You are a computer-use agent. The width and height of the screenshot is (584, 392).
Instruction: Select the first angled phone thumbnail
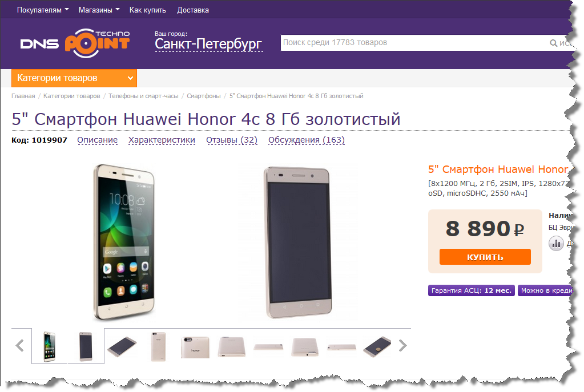pyautogui.click(x=122, y=346)
